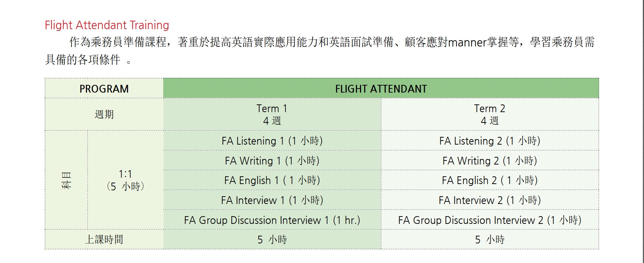
Task: Click the FA Listening 2 cell
Action: [490, 141]
